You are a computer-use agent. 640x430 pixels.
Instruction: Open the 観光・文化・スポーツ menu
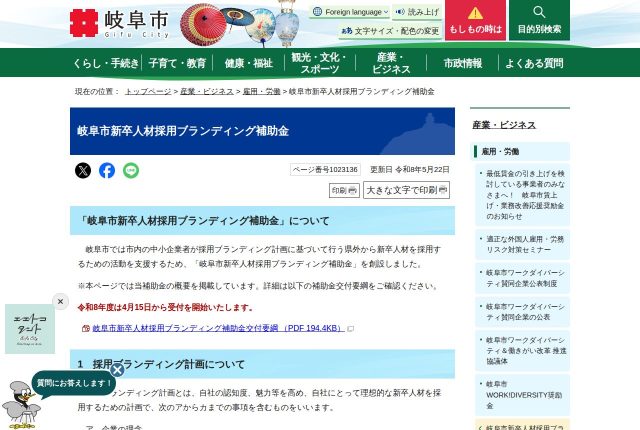tap(320, 63)
